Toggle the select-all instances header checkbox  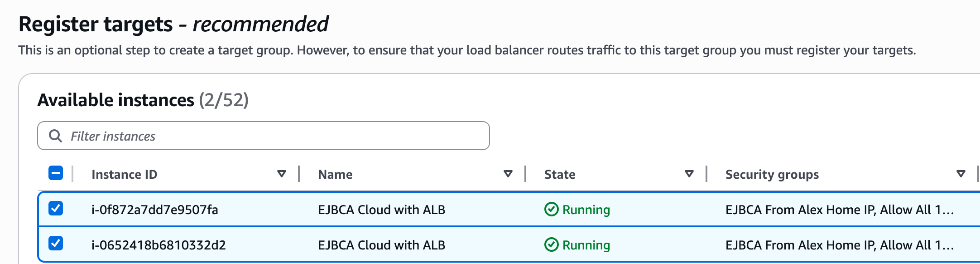[56, 173]
